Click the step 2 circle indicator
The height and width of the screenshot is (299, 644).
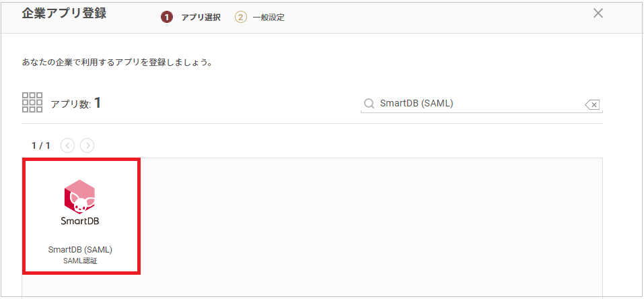click(x=241, y=17)
